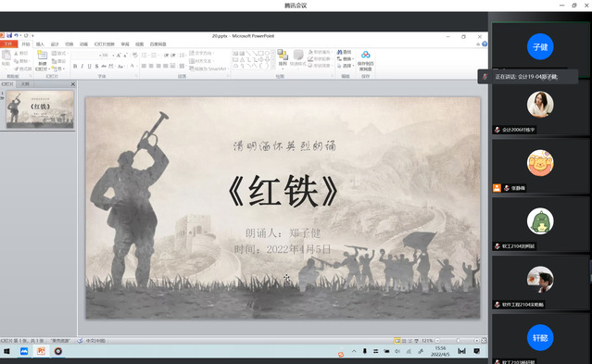
Task: Click the PowerPoint icon in the Windows taskbar
Action: [x=41, y=351]
